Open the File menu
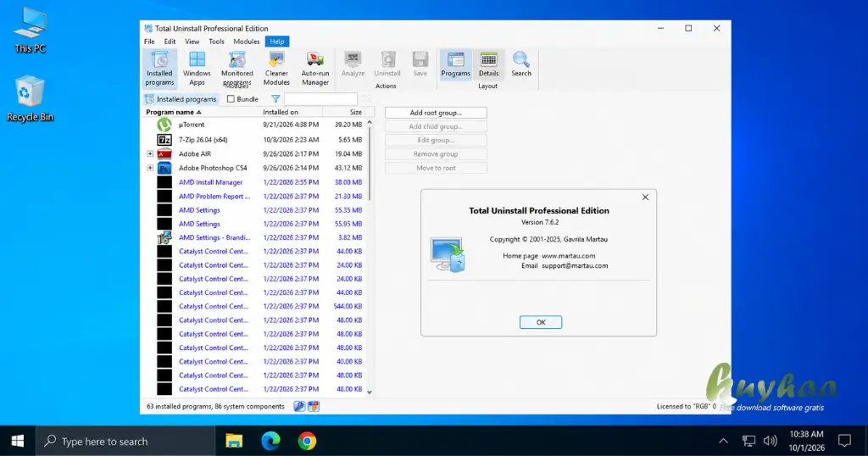Image resolution: width=868 pixels, height=456 pixels. 149,42
